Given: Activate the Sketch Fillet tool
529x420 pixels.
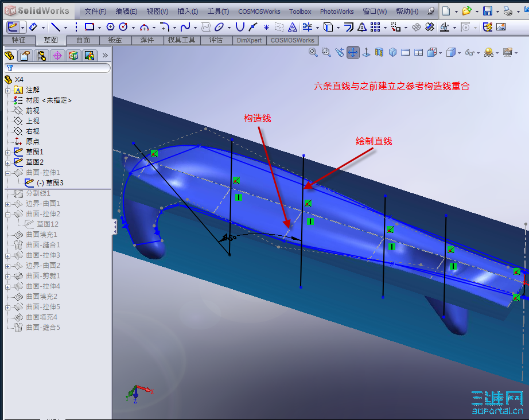Looking at the screenshot, I should pos(165,26).
